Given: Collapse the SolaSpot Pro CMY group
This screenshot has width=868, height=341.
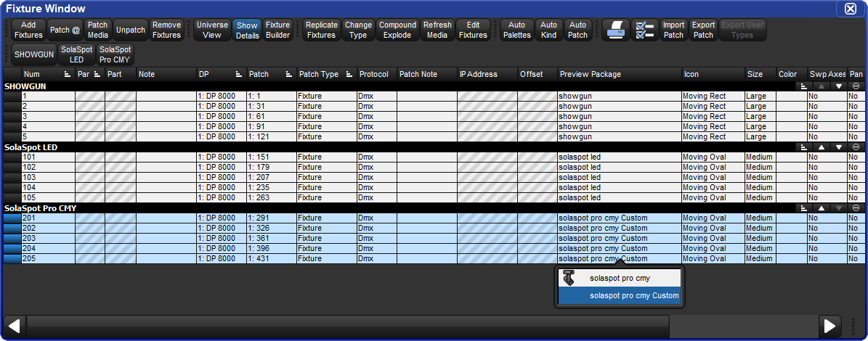Looking at the screenshot, I should [856, 208].
